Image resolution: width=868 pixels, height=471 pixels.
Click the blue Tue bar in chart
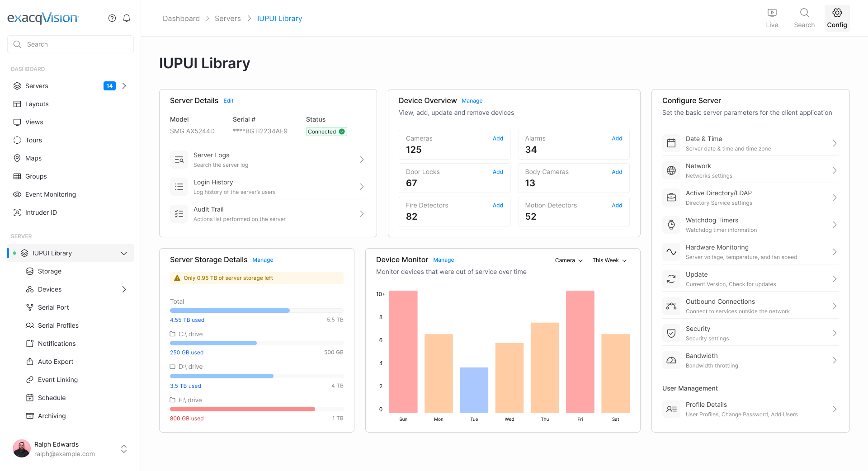pos(474,390)
